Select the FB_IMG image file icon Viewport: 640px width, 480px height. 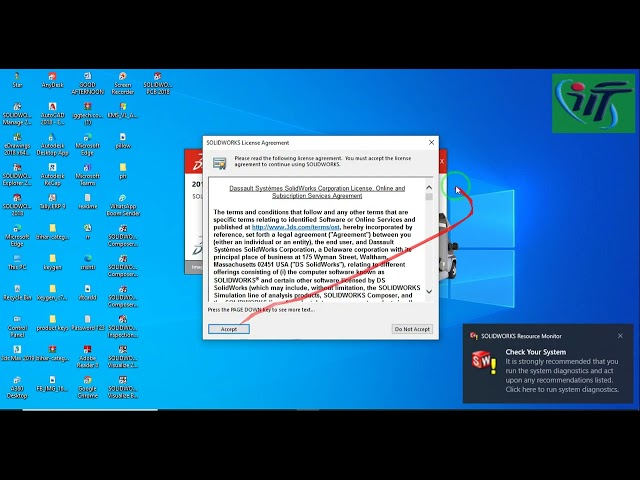pyautogui.click(x=52, y=383)
